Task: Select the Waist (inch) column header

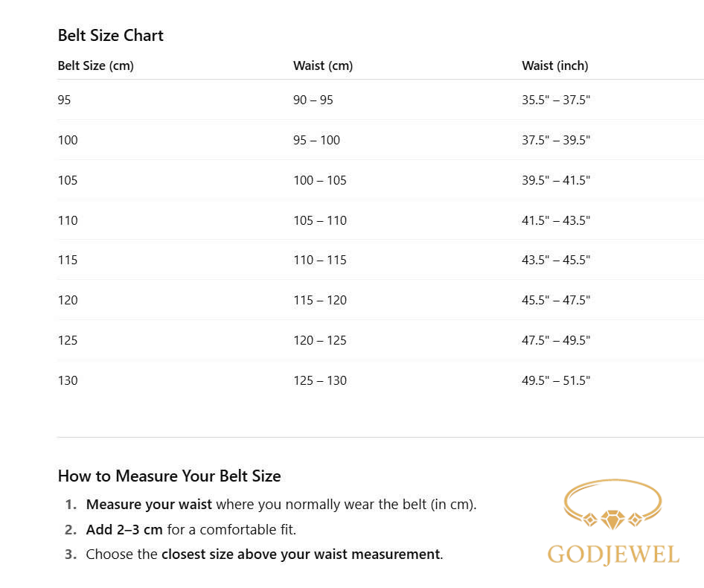Action: (x=554, y=65)
